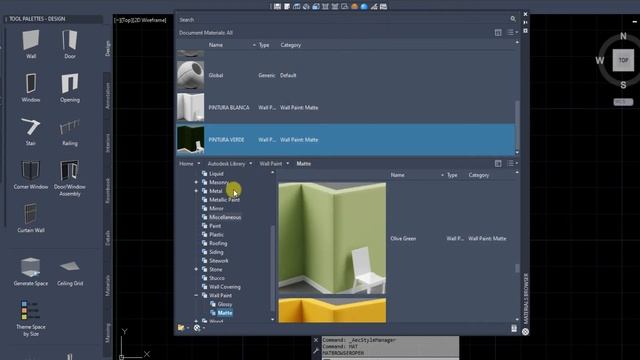This screenshot has height=360, width=640.
Task: Open document materials view options dropdown
Action: coord(512,32)
